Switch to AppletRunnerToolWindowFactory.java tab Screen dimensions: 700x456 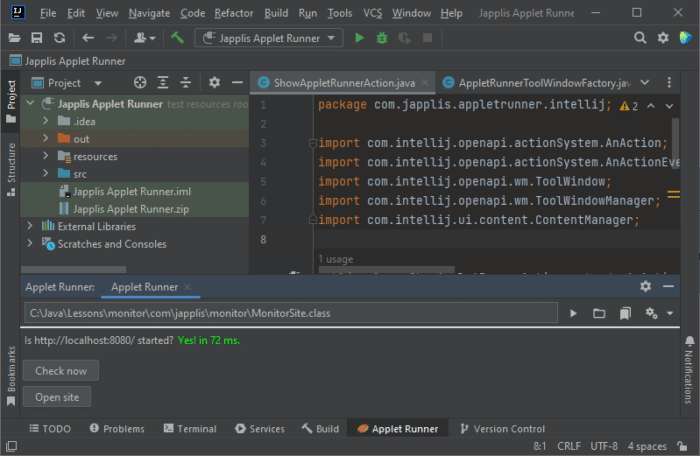(537, 83)
